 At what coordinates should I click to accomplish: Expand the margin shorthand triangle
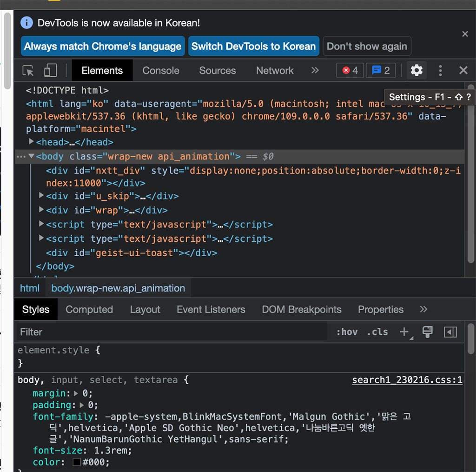click(76, 393)
